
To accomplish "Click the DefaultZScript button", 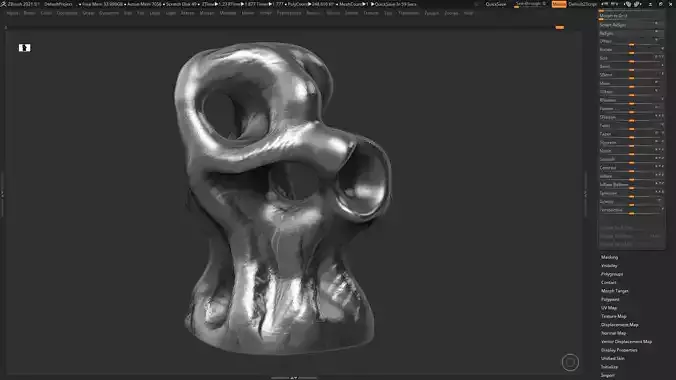I will pos(583,4).
